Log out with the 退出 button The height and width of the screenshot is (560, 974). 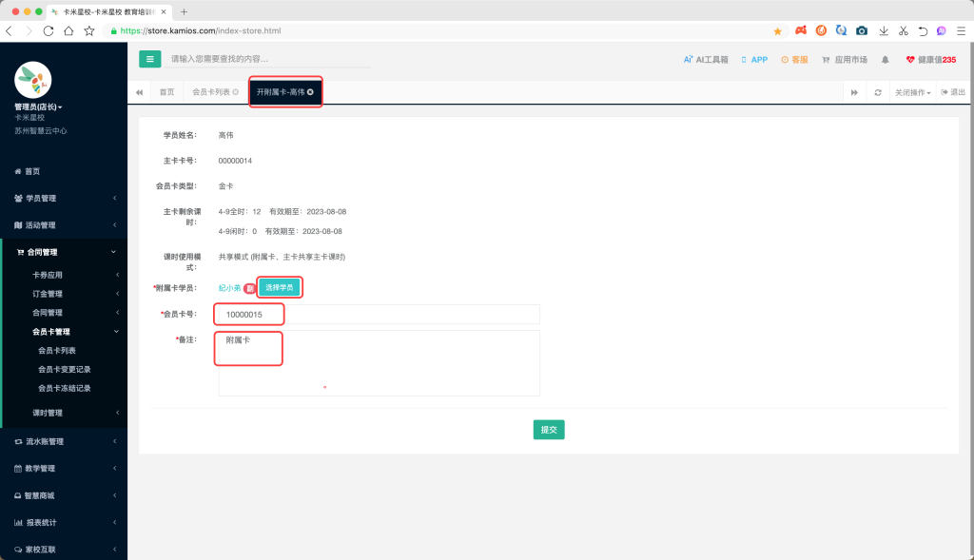pyautogui.click(x=953, y=92)
